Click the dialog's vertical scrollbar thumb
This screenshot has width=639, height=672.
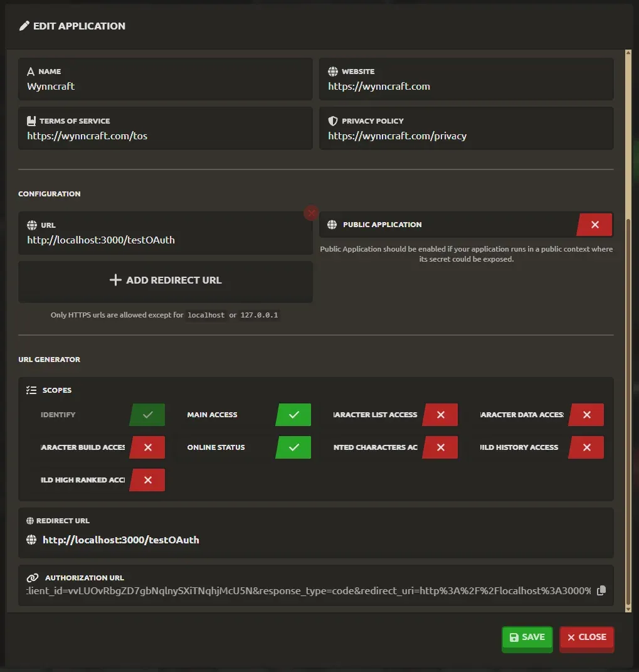628,412
